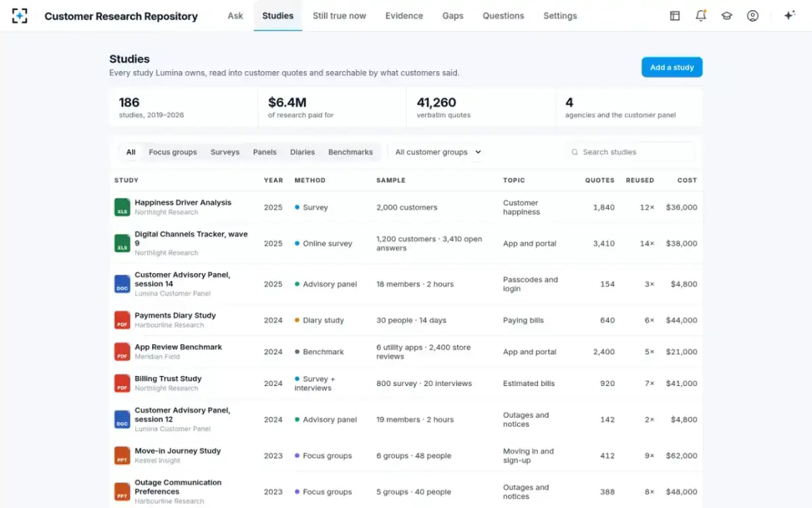Click the PDF icon for App Review Benchmark
This screenshot has width=812, height=508.
pyautogui.click(x=122, y=352)
